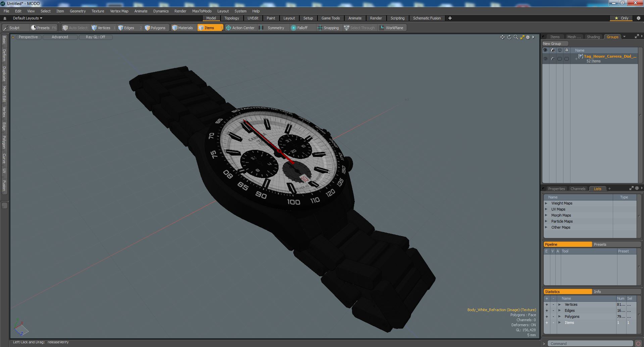This screenshot has height=347, width=644.
Task: Open the Geometry menu
Action: click(78, 11)
